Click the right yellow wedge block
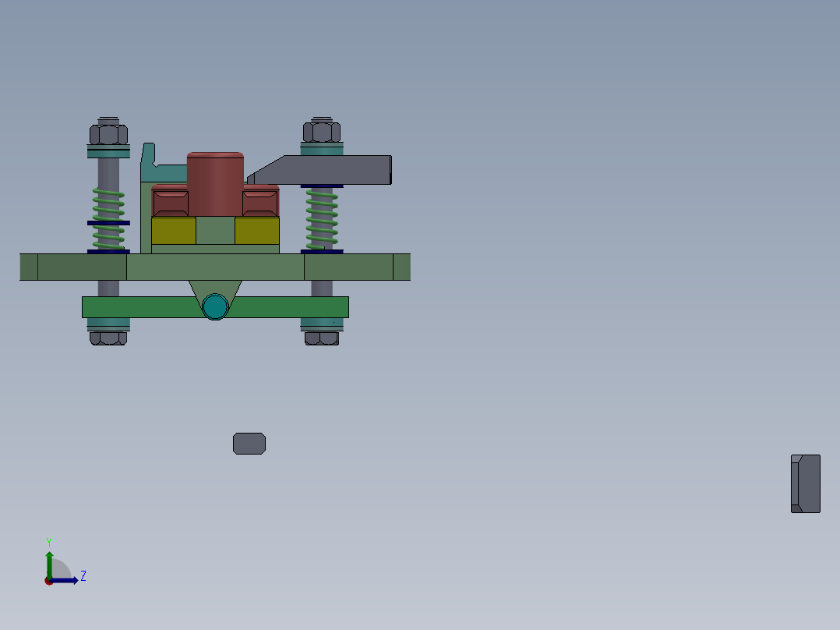 point(256,232)
